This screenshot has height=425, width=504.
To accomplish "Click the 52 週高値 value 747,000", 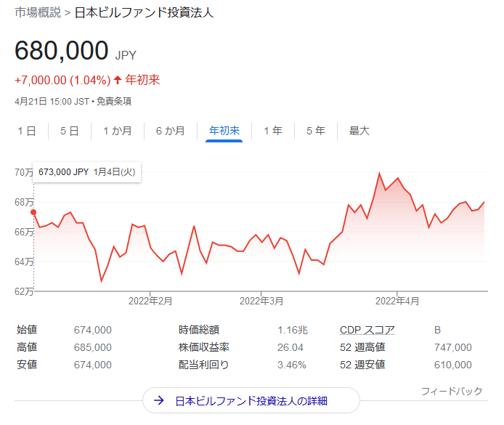I will (x=453, y=347).
